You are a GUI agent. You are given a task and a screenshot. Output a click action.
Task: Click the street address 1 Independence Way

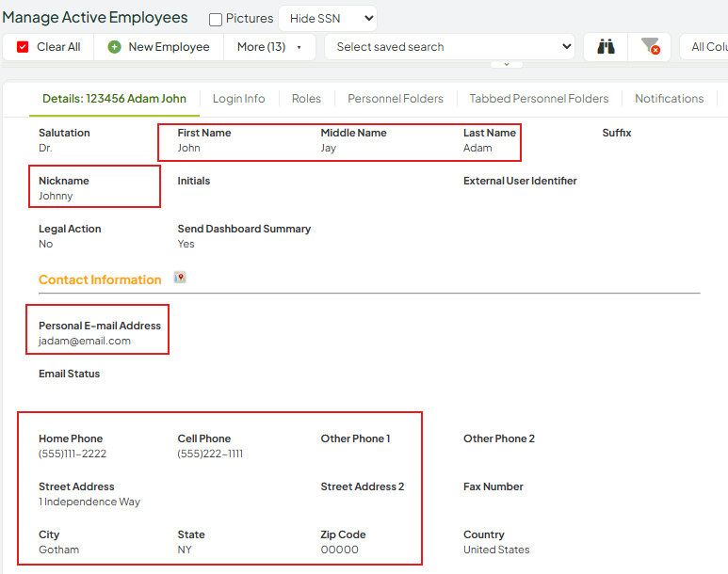89,502
